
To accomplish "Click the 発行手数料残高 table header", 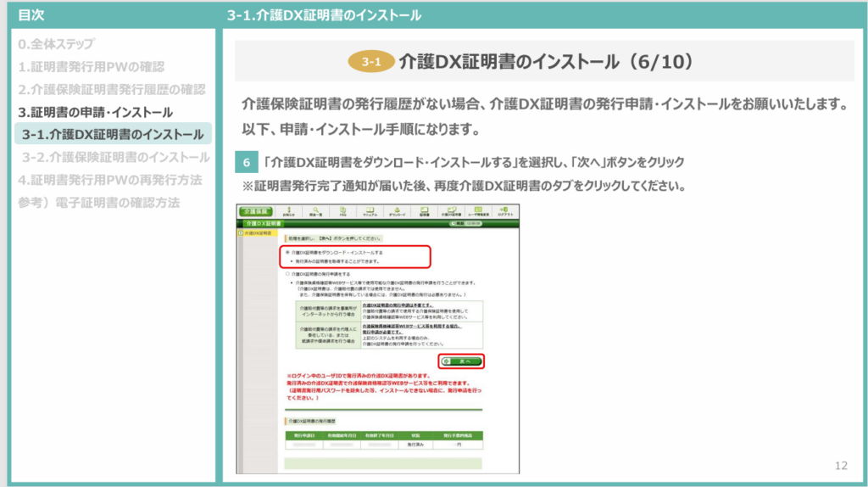I will [x=459, y=435].
